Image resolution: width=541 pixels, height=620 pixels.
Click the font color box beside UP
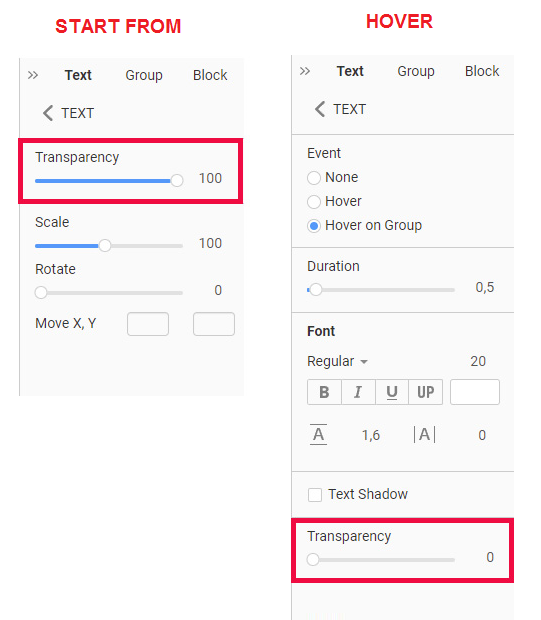[x=475, y=392]
